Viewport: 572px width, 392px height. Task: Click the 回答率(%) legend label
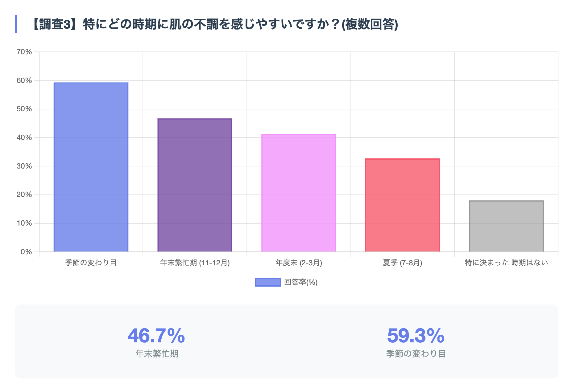coord(301,282)
